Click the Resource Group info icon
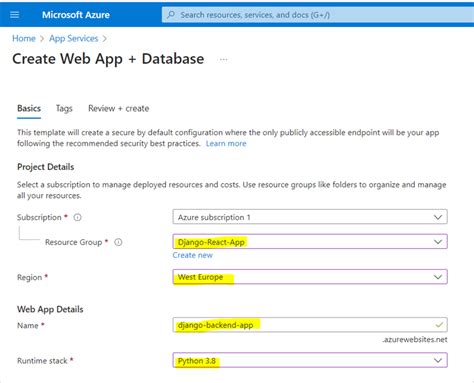 [118, 242]
